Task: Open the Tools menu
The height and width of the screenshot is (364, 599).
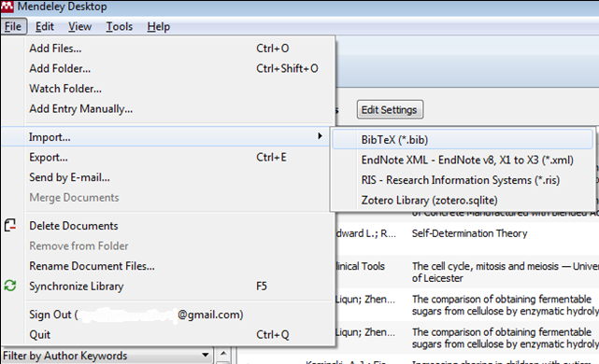Action: pyautogui.click(x=120, y=26)
